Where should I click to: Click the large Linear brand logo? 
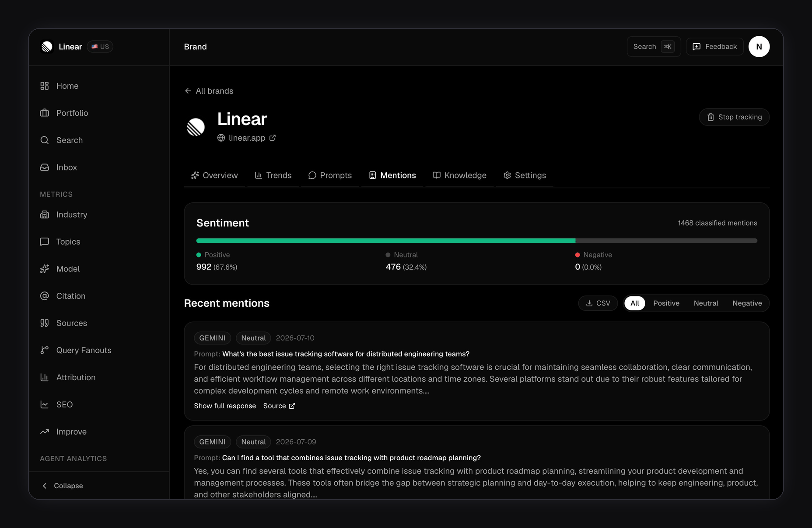point(196,127)
